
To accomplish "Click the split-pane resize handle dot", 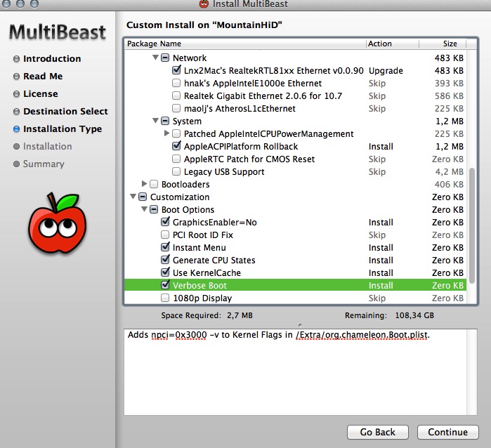I will tap(300, 325).
